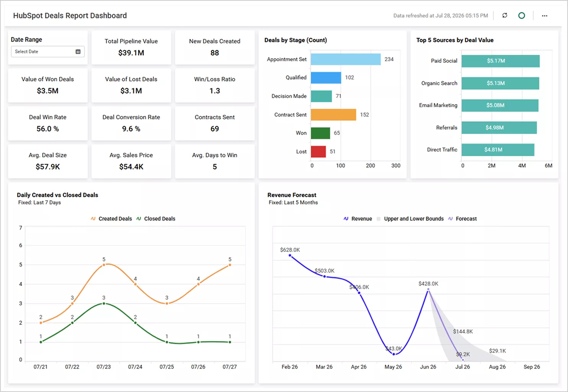
Task: Open the calendar icon in Date Range
Action: click(78, 51)
